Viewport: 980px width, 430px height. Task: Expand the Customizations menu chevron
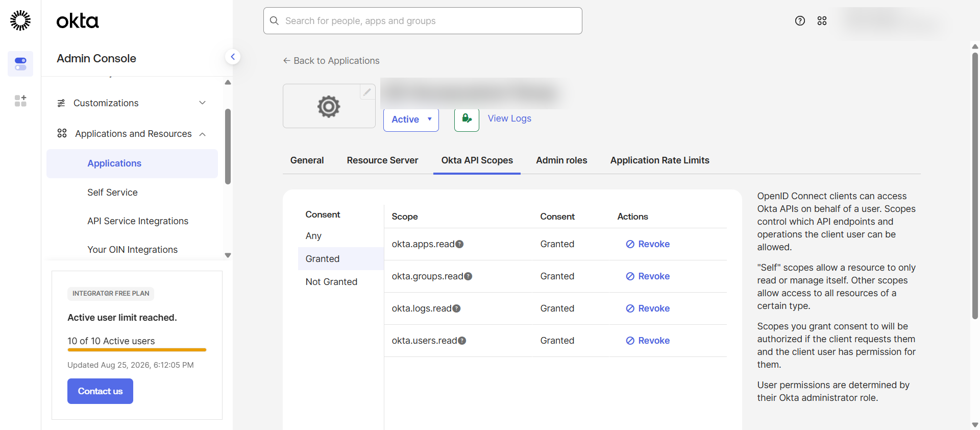pos(203,103)
